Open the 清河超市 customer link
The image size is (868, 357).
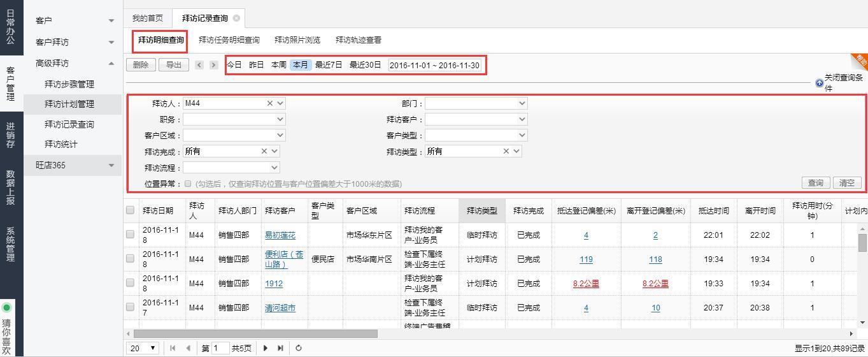coord(280,308)
